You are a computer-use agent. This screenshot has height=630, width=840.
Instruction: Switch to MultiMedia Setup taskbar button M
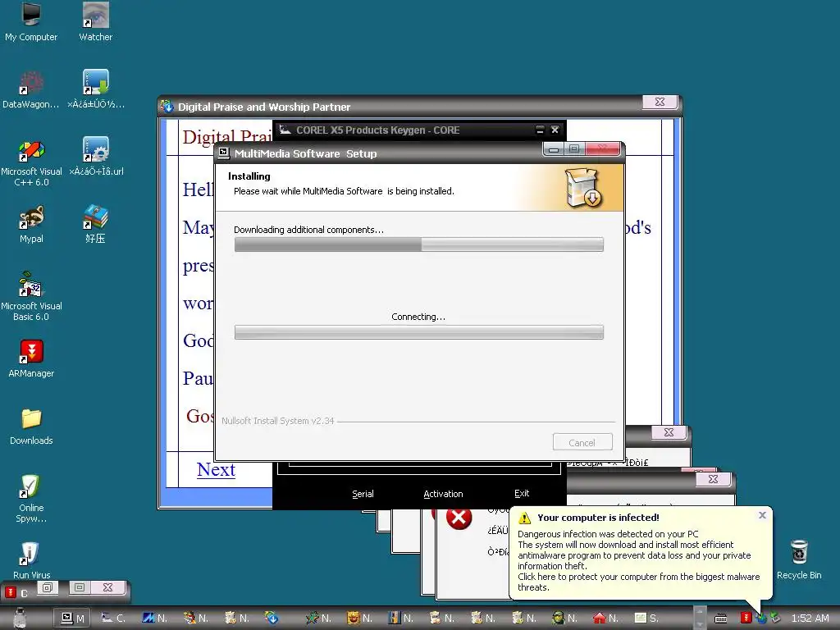pos(73,619)
